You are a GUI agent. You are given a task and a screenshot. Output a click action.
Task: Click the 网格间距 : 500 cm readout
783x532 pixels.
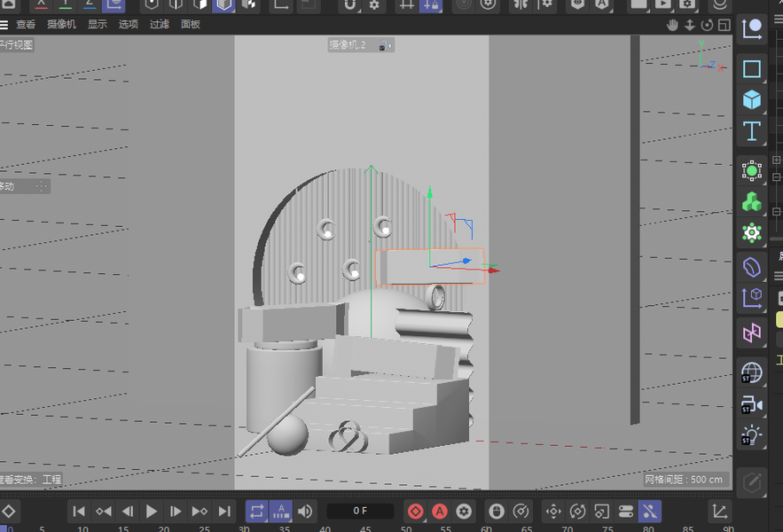click(683, 480)
